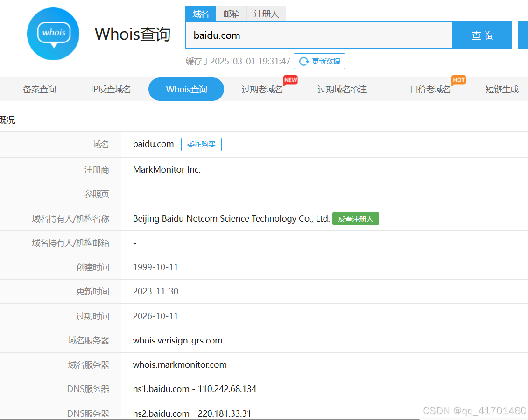Click the 更新时间 row label
This screenshot has width=528, height=420.
coord(92,292)
